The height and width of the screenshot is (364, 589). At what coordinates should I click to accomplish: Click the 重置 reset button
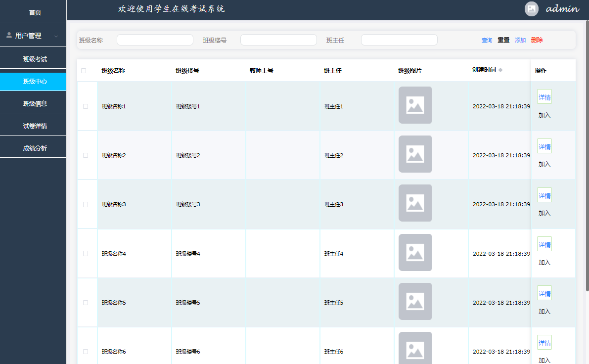(x=503, y=40)
